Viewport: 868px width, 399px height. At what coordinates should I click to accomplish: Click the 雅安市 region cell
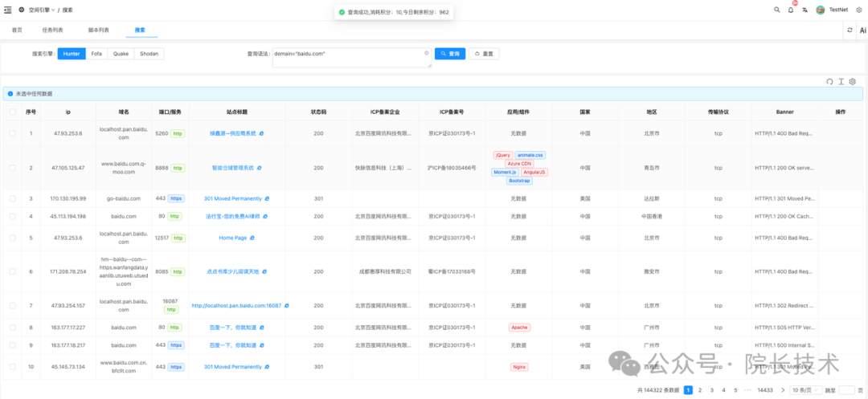(x=652, y=271)
